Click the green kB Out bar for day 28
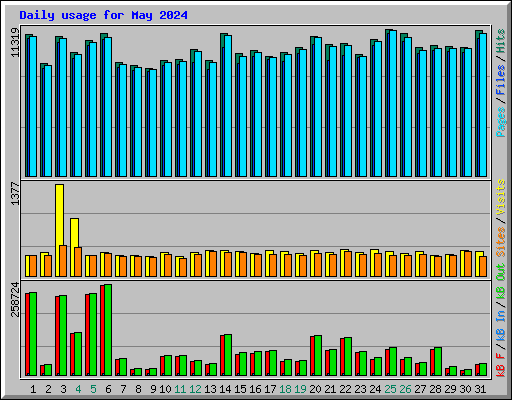 (438, 362)
